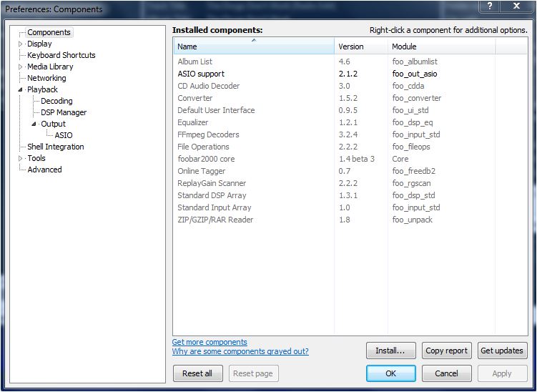Click the Module column header
The height and width of the screenshot is (392, 537).
point(440,46)
